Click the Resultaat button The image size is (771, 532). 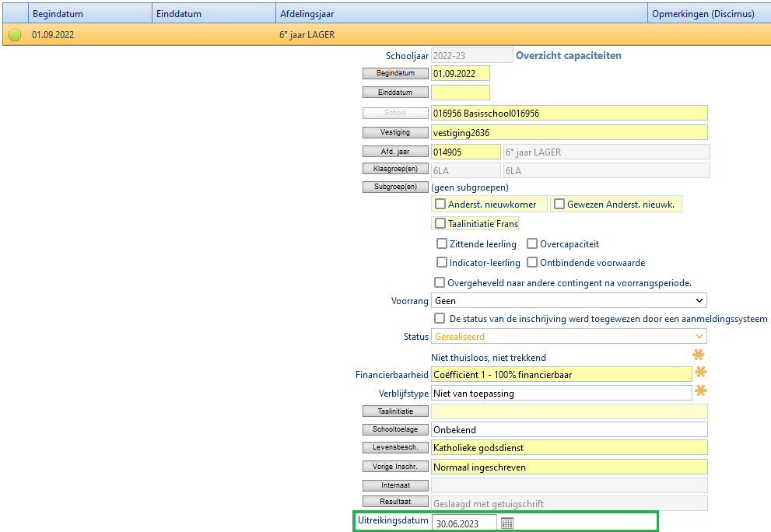395,502
